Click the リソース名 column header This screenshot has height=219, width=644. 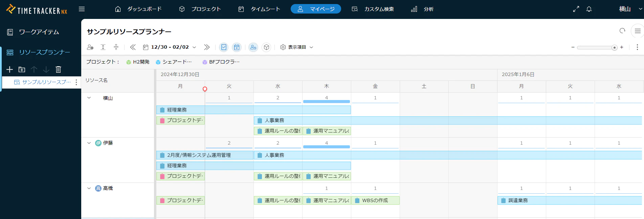coord(118,80)
